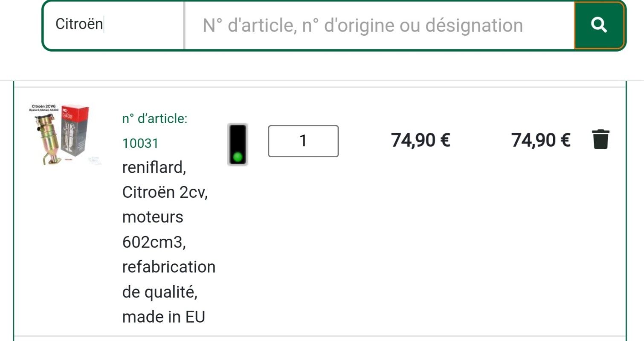
Task: Click the "602cm3" text in the description
Action: (154, 242)
